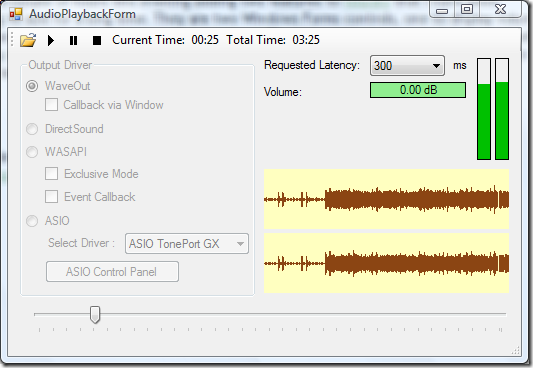This screenshot has height=368, width=533.
Task: Click the Output Driver group label
Action: click(60, 65)
